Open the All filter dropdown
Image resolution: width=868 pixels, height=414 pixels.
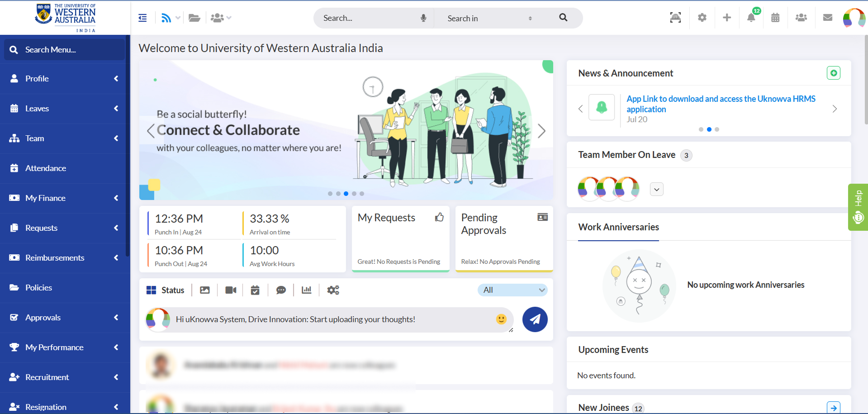tap(512, 290)
